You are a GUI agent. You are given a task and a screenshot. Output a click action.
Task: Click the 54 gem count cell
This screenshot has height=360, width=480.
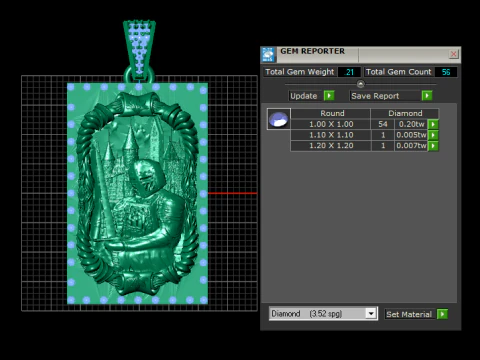click(x=383, y=124)
